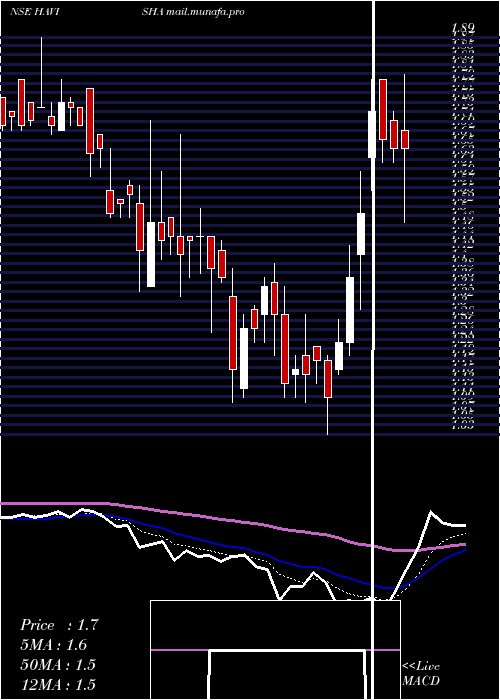The width and height of the screenshot is (500, 700).
Task: Click the 'SHA mail.munafa.pro' watermark text
Action: [193, 12]
